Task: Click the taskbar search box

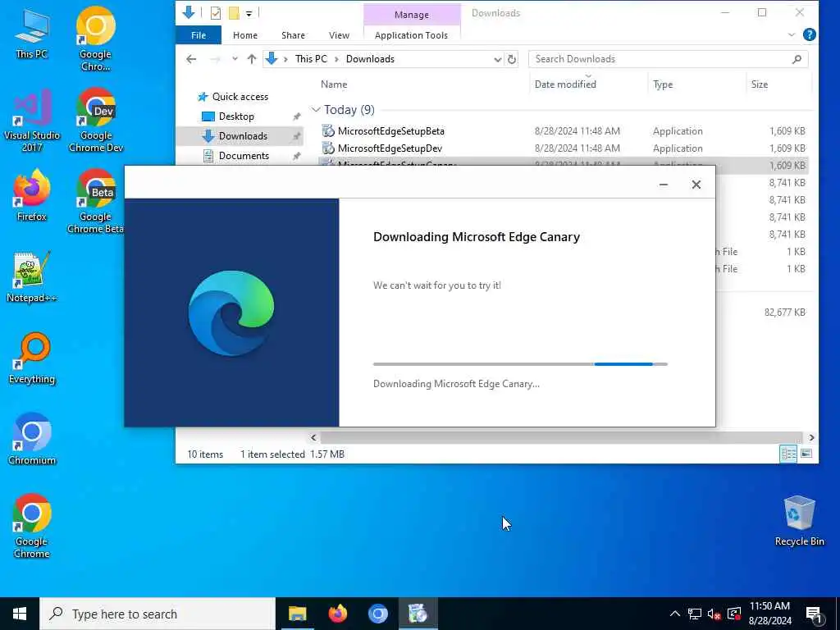Action: (x=157, y=614)
